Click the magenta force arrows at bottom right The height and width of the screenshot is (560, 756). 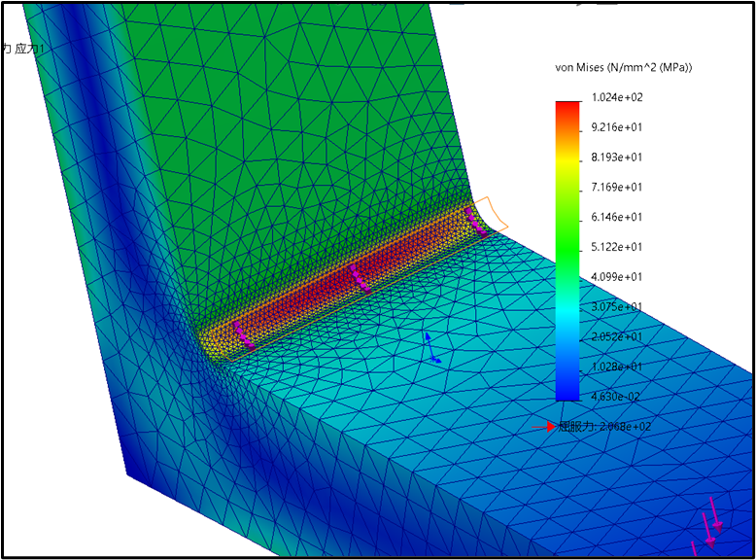712,523
